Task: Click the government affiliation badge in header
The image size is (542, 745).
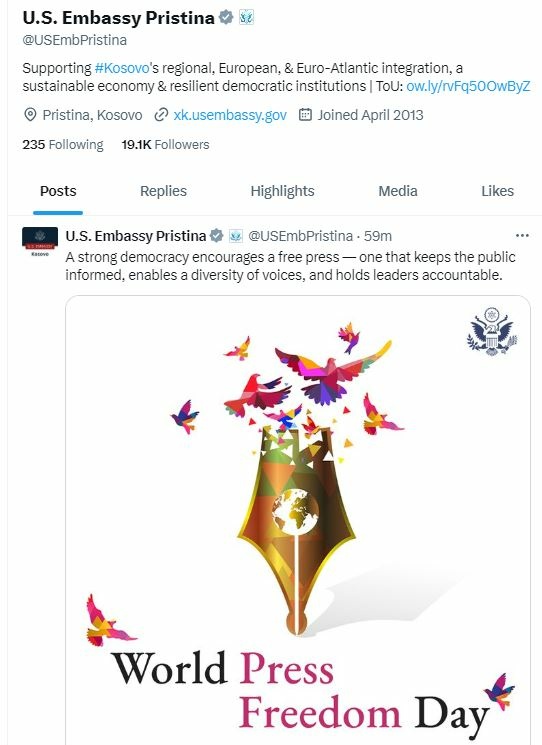Action: (x=247, y=18)
